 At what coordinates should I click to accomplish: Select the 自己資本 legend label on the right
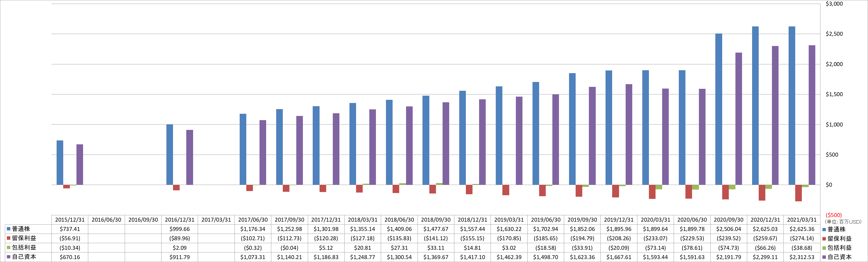[839, 257]
